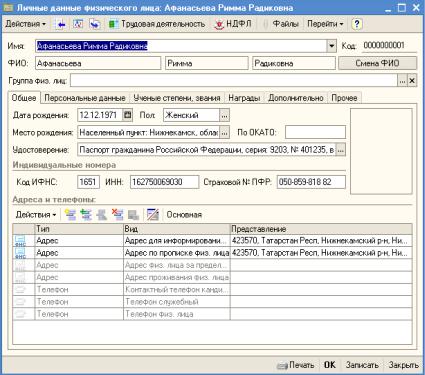Click the Печать button

coord(296,365)
